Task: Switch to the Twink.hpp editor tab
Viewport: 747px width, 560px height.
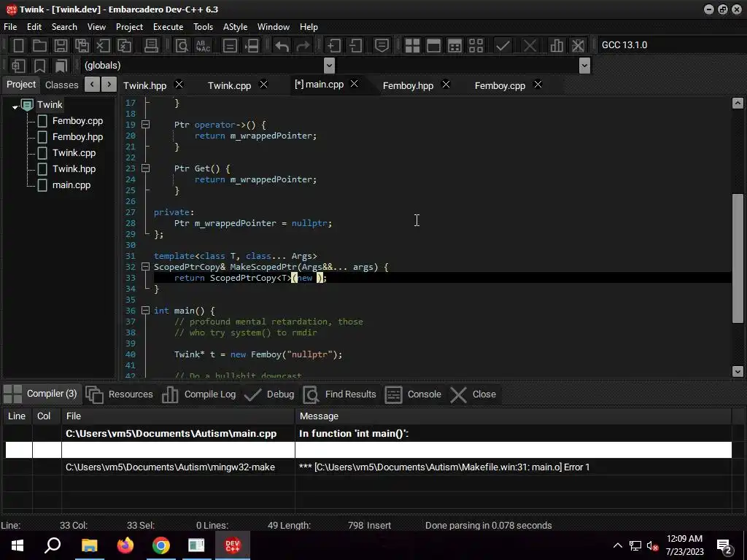Action: [145, 86]
